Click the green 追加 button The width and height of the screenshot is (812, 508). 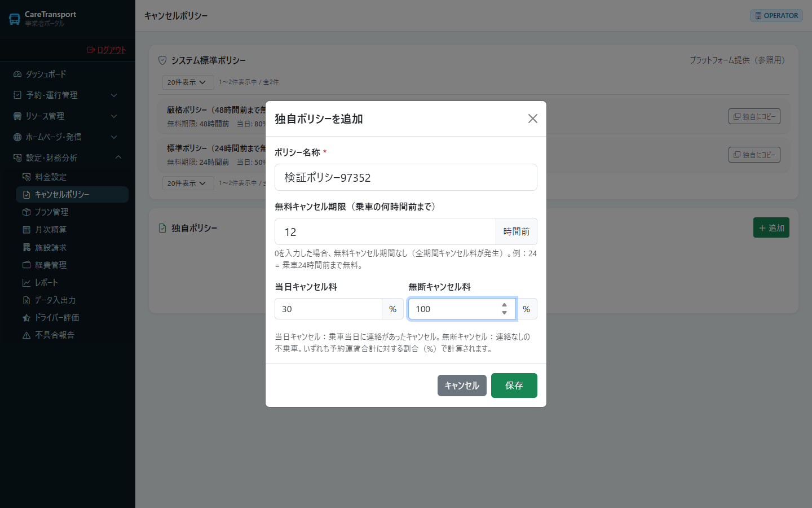[x=771, y=227]
